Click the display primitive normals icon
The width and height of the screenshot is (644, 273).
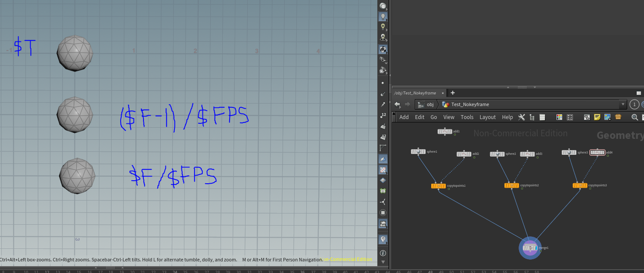tap(383, 126)
